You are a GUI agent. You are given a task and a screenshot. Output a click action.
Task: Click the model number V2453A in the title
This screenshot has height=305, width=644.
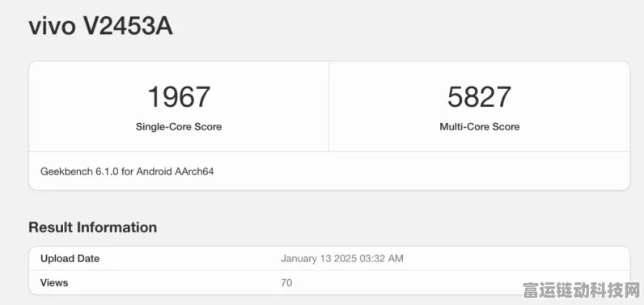pos(128,27)
